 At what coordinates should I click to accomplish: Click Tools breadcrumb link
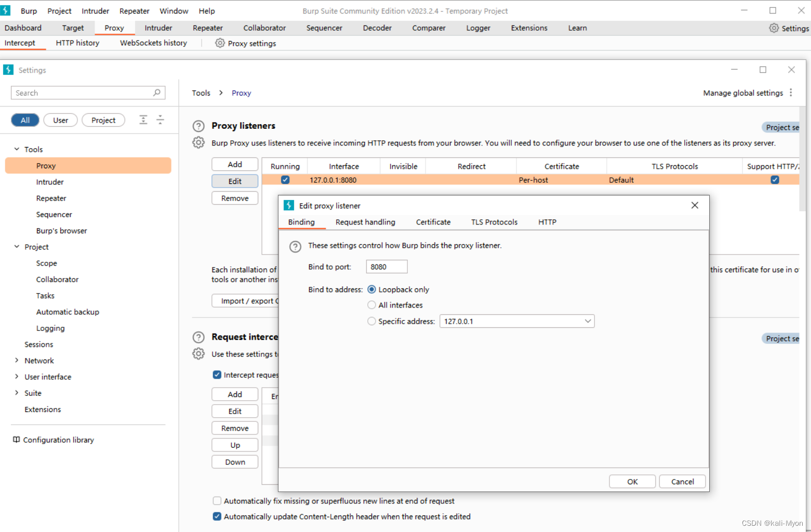201,93
